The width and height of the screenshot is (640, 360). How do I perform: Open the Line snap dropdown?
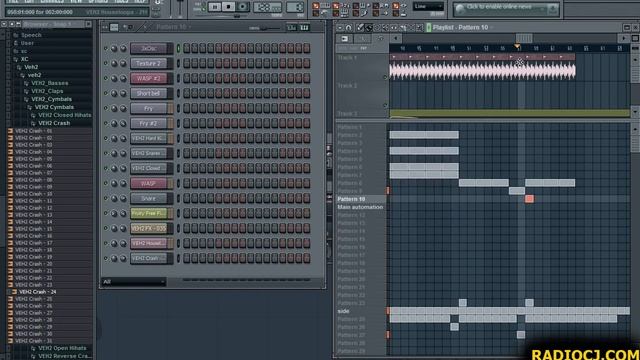[x=428, y=7]
